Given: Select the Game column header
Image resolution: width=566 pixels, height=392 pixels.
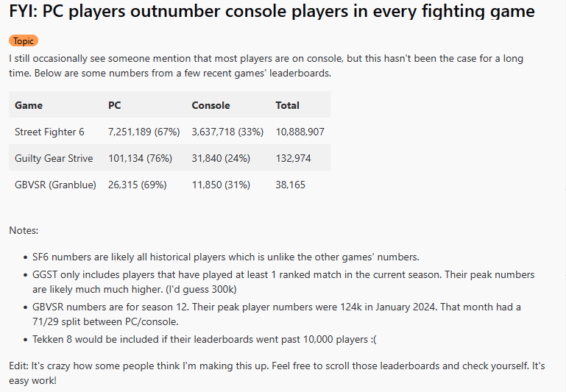Looking at the screenshot, I should point(29,105).
